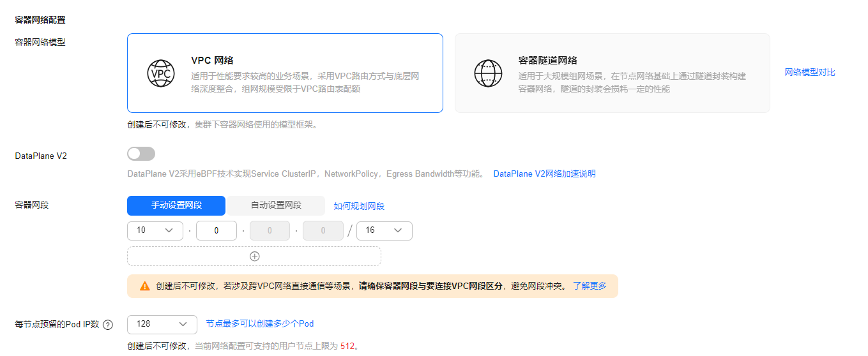
Task: Click the disabled fourth octet field
Action: pos(323,231)
